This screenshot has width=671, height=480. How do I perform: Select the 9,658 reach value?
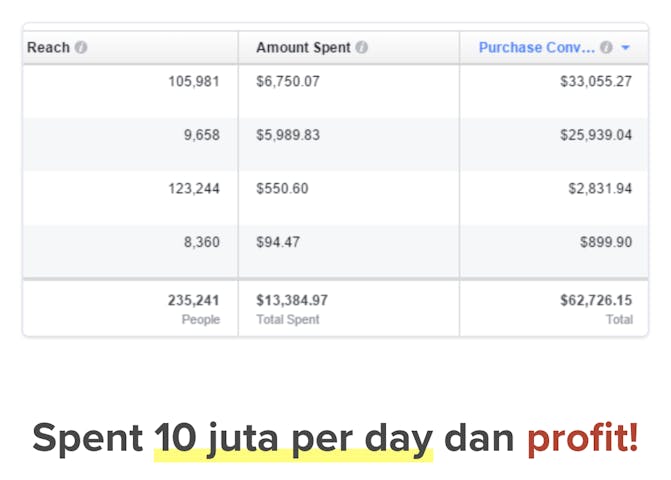pos(201,135)
